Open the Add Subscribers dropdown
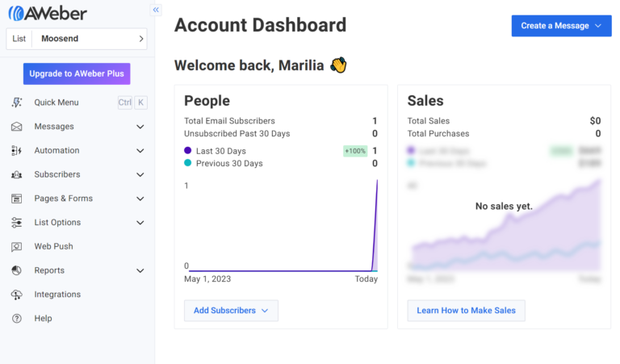 [x=232, y=311]
